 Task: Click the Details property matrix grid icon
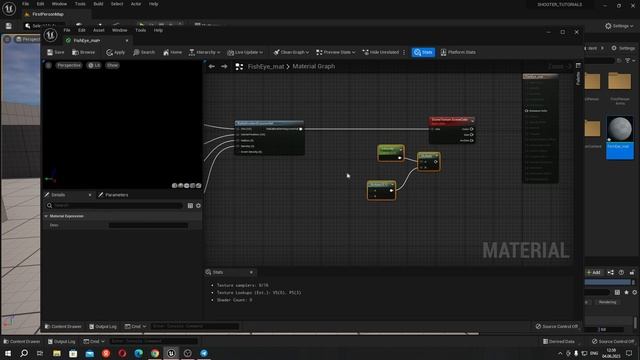[x=190, y=206]
